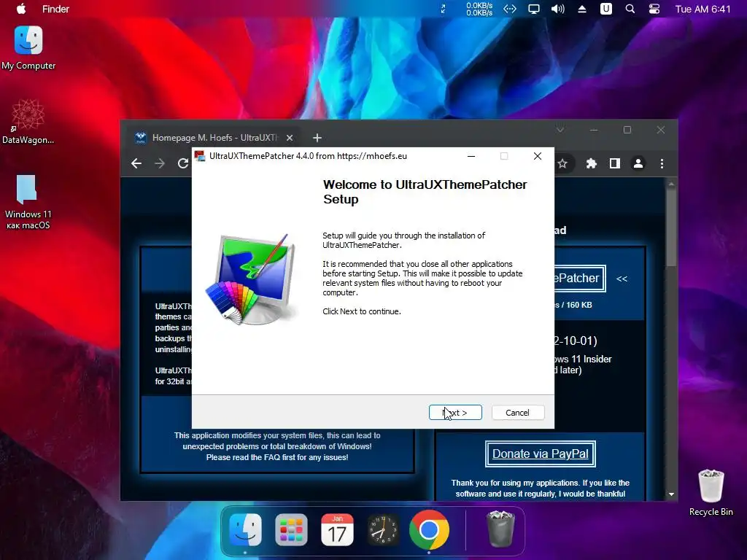Viewport: 747px width, 560px height.
Task: Click the network arrows icon in menu bar
Action: coord(510,9)
